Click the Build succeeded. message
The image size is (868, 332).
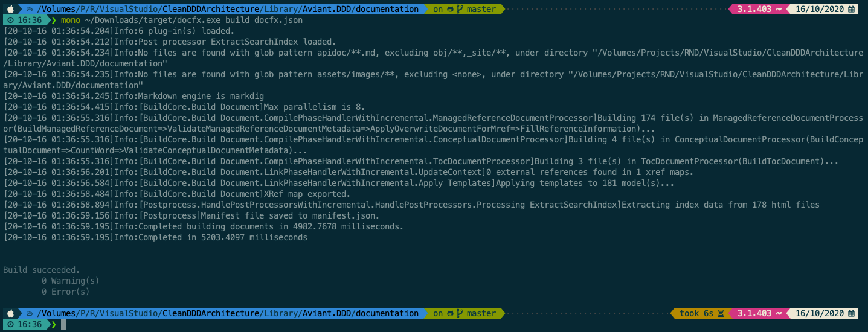coord(42,270)
